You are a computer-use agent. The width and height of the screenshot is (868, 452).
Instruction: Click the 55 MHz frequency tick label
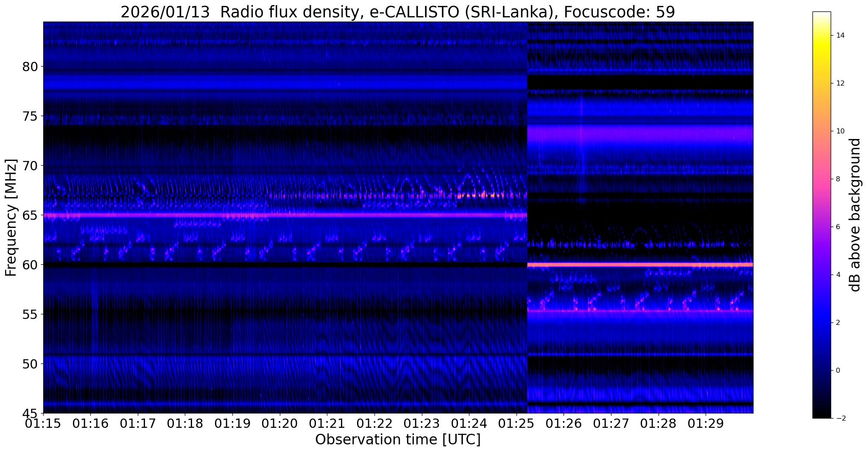point(30,314)
